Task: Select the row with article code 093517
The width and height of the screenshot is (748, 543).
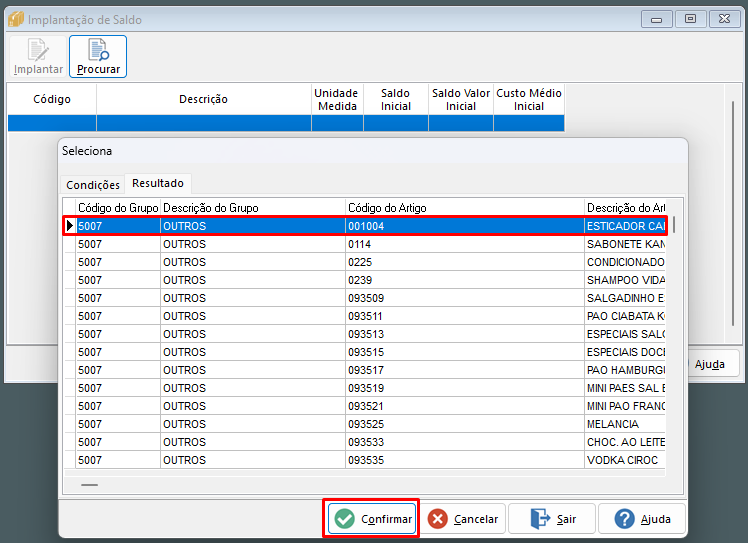Action: [365, 370]
